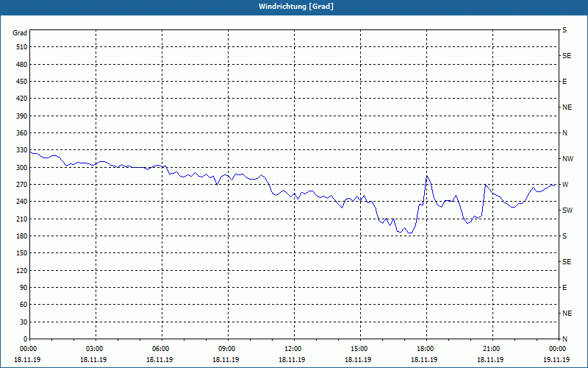Select the 210 y-axis value
The image size is (588, 368).
click(x=22, y=219)
